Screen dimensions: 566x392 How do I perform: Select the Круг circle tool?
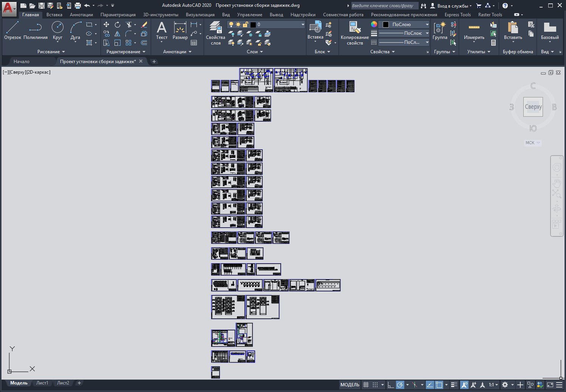pos(57,30)
